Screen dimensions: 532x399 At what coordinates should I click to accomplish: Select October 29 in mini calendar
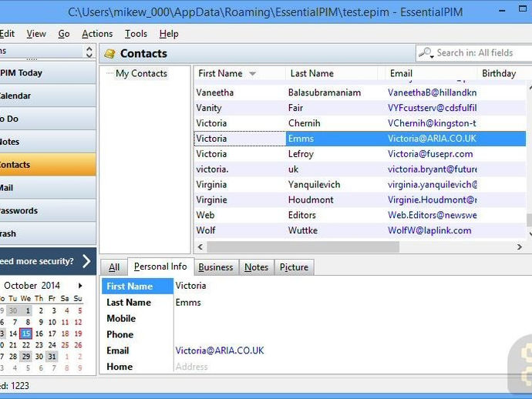pyautogui.click(x=26, y=357)
